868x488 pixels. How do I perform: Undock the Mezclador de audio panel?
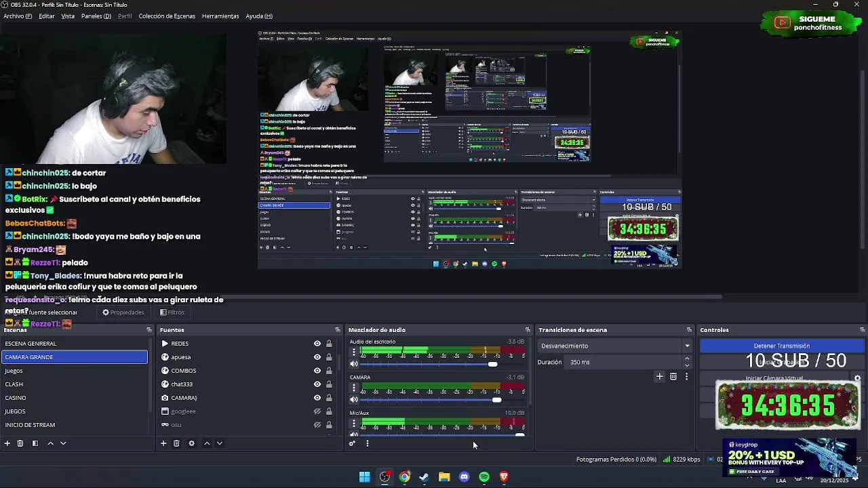click(x=528, y=330)
